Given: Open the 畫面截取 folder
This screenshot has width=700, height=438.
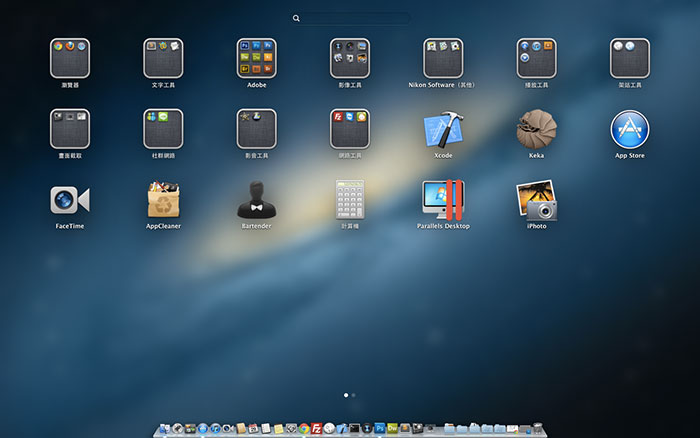Looking at the screenshot, I should (x=70, y=129).
